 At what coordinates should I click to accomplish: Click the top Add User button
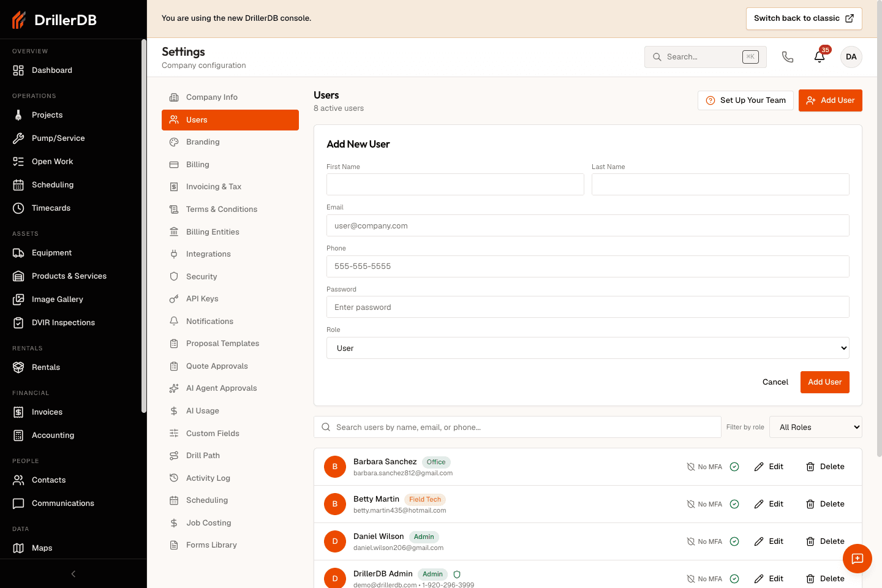click(x=830, y=100)
